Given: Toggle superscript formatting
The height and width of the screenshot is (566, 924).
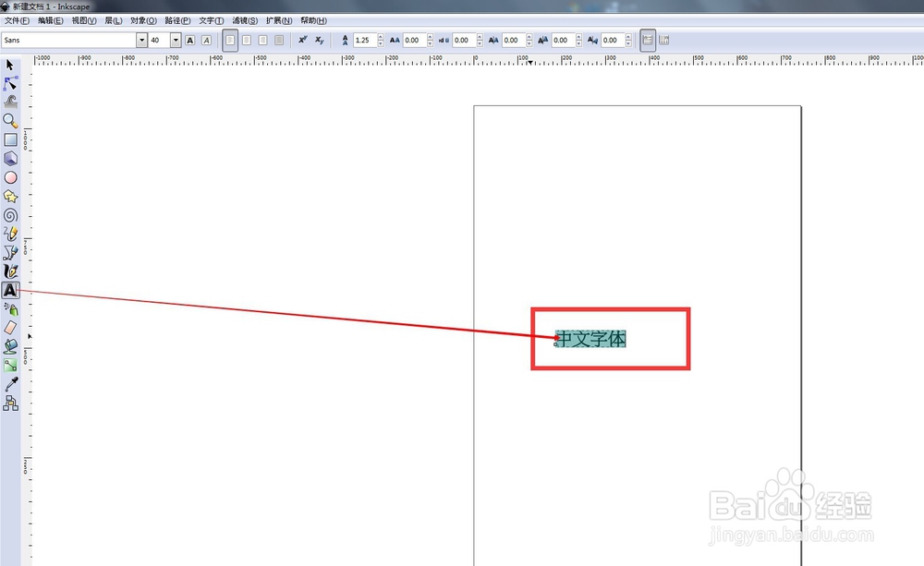Looking at the screenshot, I should 303,40.
